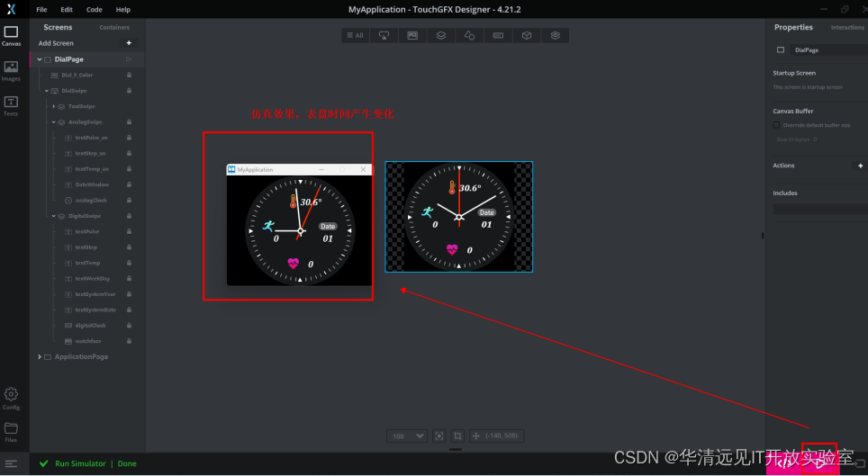This screenshot has height=476, width=868.
Task: Add a new action with plus icon
Action: click(x=860, y=166)
